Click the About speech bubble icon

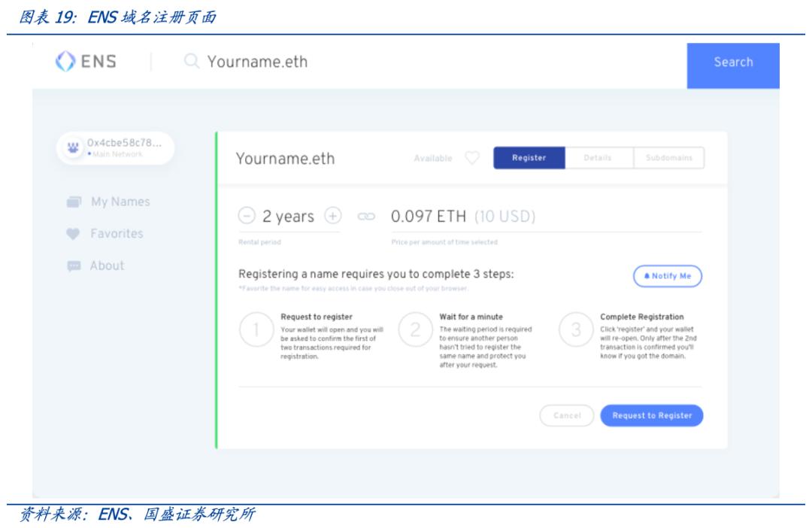click(73, 266)
